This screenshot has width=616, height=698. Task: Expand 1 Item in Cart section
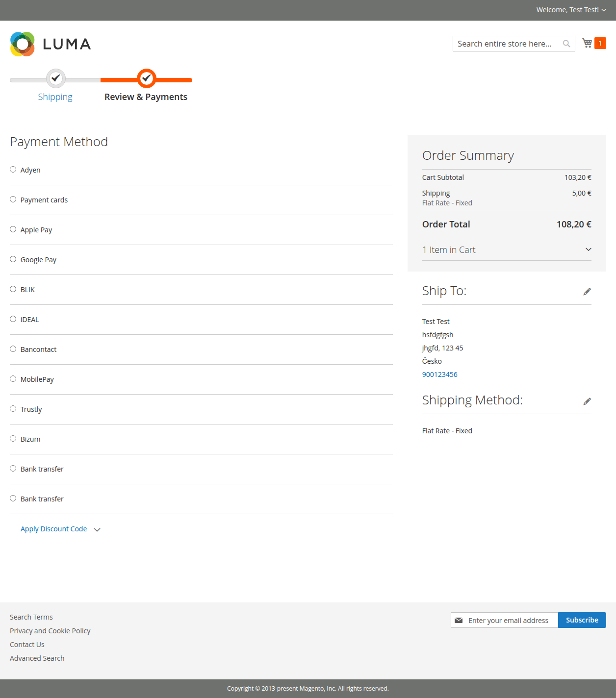coord(507,250)
